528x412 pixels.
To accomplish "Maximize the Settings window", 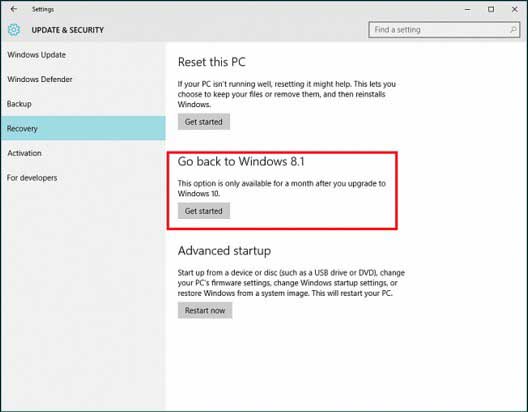I will point(491,9).
